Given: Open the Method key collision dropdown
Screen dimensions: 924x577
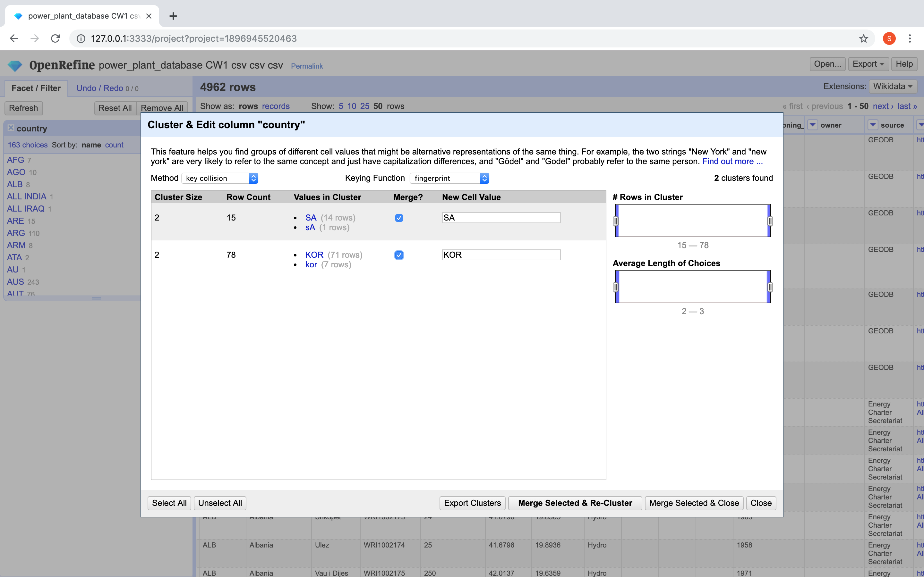Looking at the screenshot, I should [x=220, y=178].
